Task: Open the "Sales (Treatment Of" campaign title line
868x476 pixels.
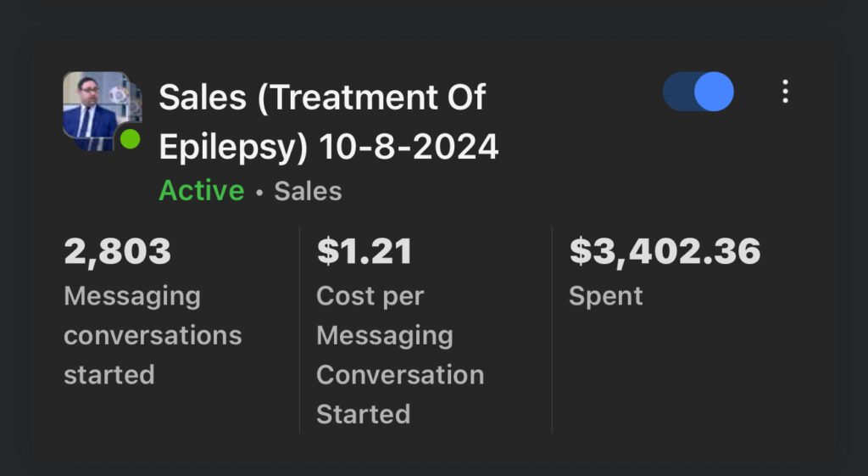Action: click(x=322, y=98)
